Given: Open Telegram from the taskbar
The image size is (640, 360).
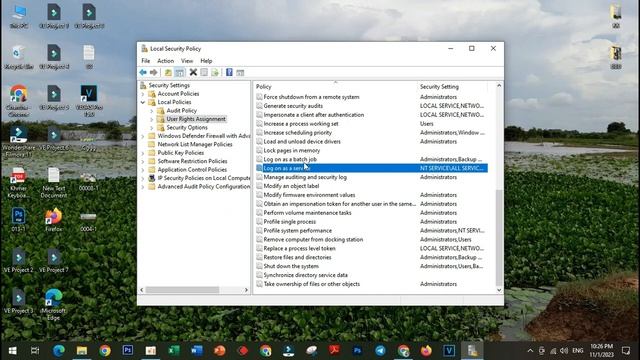Looking at the screenshot, I should [380, 351].
